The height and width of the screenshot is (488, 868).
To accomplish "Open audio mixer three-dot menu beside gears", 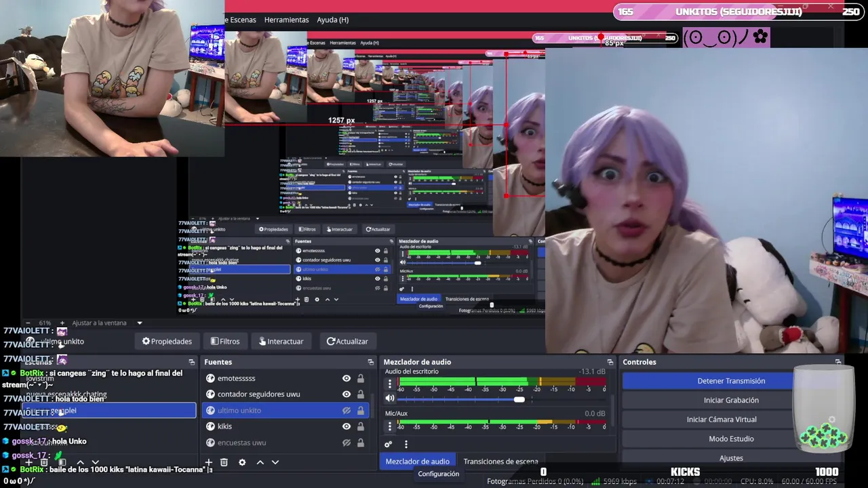I will (406, 445).
